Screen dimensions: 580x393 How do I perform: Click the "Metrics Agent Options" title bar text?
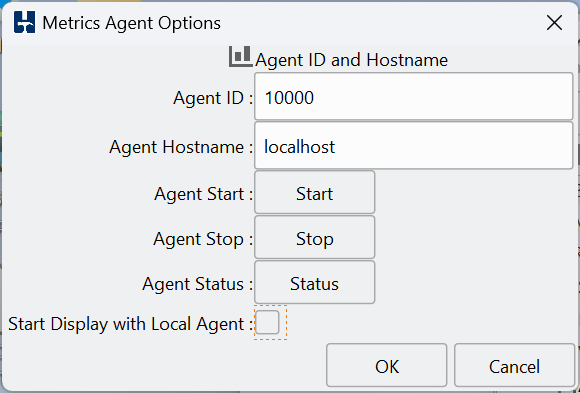[x=132, y=23]
